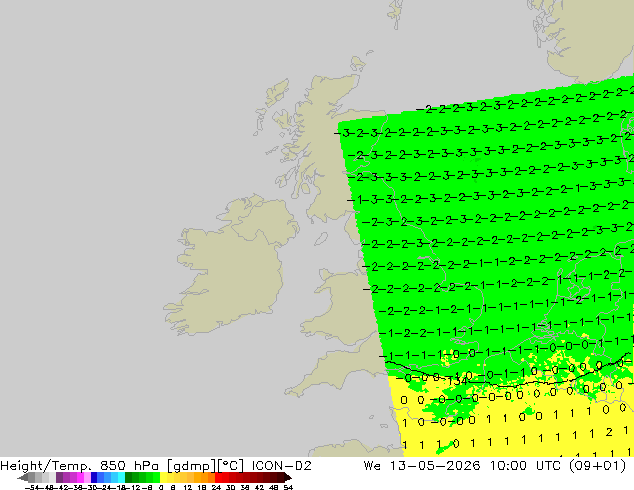This screenshot has width=634, height=490.
Task: Click the 'ICON-D2' model name label
Action: (x=281, y=466)
